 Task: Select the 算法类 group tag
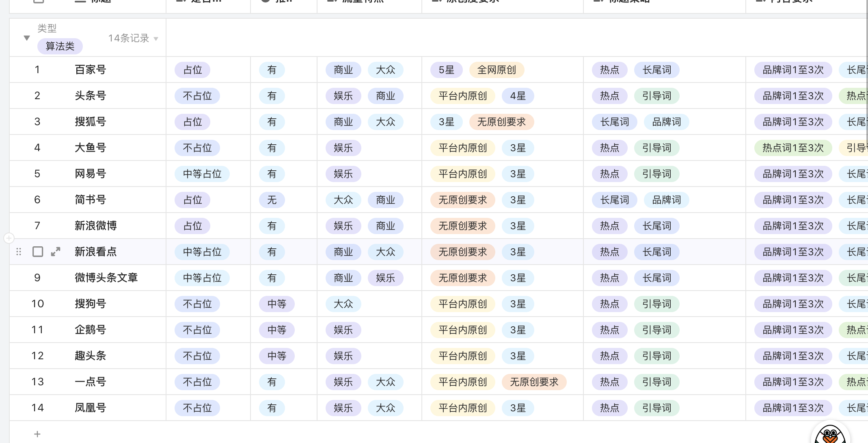coord(60,46)
